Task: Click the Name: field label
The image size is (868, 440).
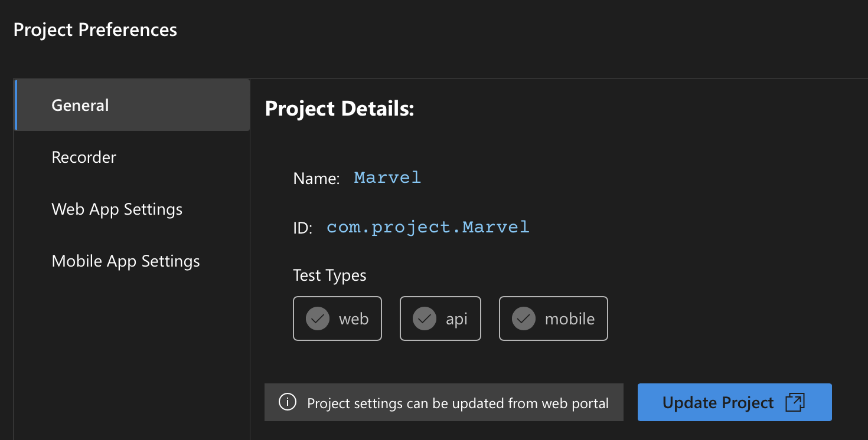Action: pos(316,179)
